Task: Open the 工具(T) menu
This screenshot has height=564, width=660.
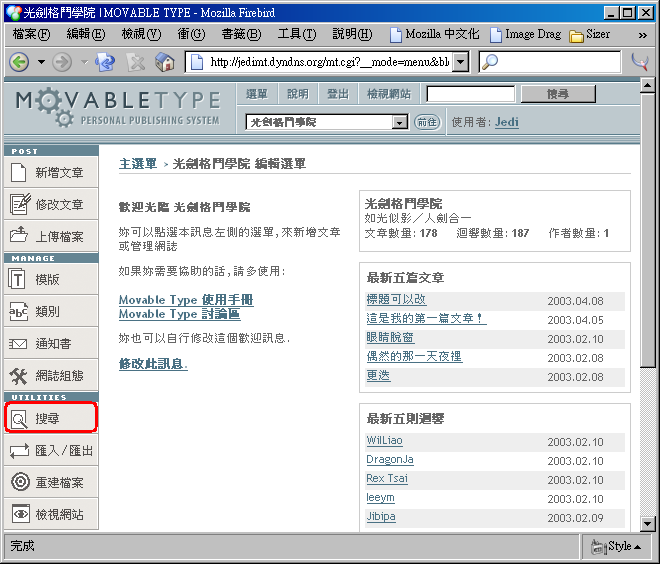Action: [x=296, y=34]
